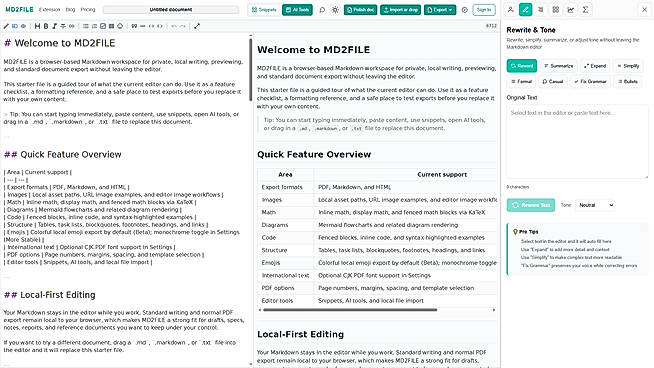Redo the last edit
The width and height of the screenshot is (654, 368).
pos(182,26)
